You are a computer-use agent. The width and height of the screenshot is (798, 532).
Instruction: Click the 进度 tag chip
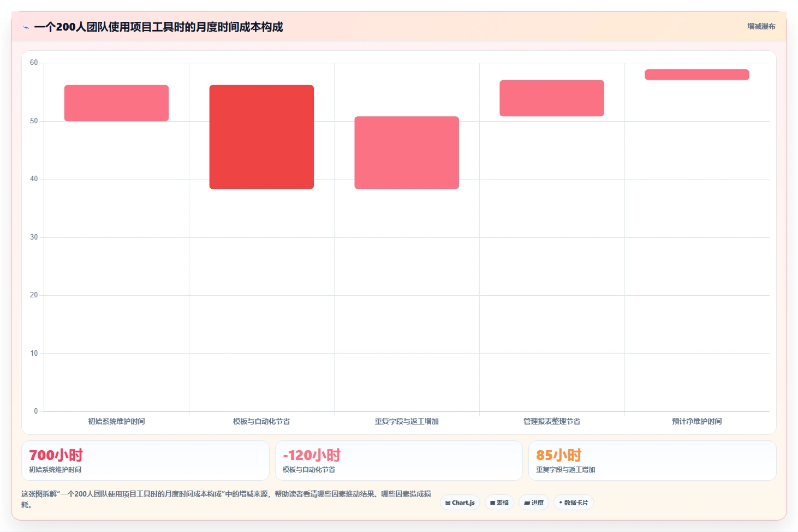pos(534,503)
